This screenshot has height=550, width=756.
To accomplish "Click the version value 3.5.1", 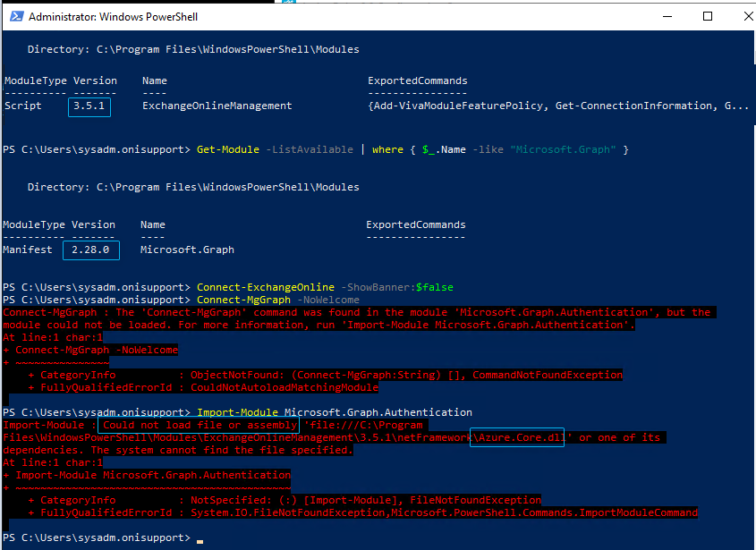I will (89, 106).
